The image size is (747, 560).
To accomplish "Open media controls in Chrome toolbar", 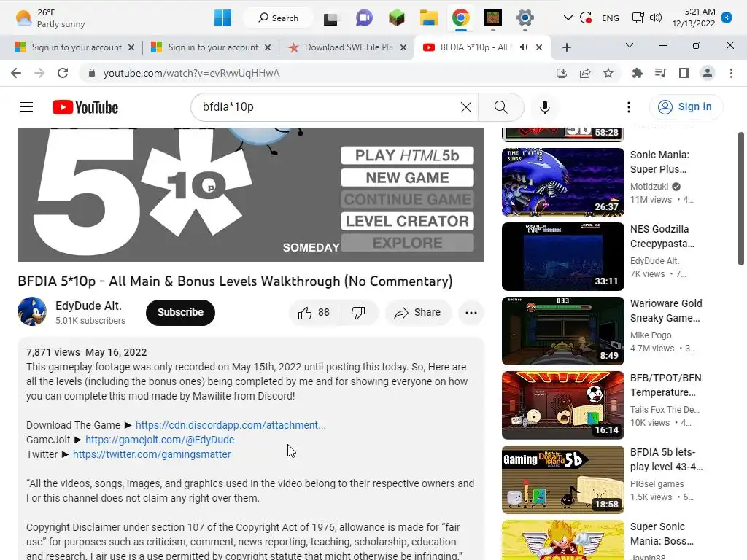I will pyautogui.click(x=660, y=73).
